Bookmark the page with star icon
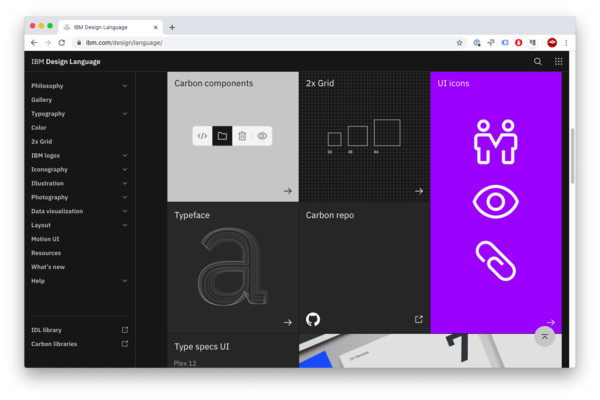This screenshot has width=600, height=400. [x=459, y=42]
